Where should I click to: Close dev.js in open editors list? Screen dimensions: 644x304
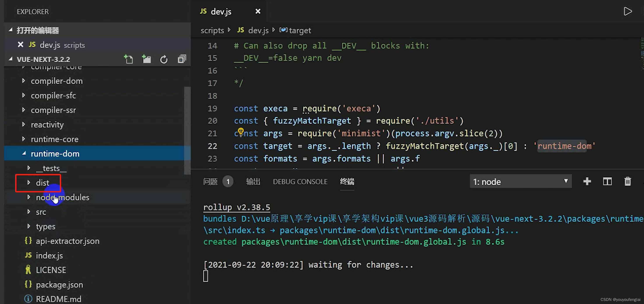tap(21, 45)
